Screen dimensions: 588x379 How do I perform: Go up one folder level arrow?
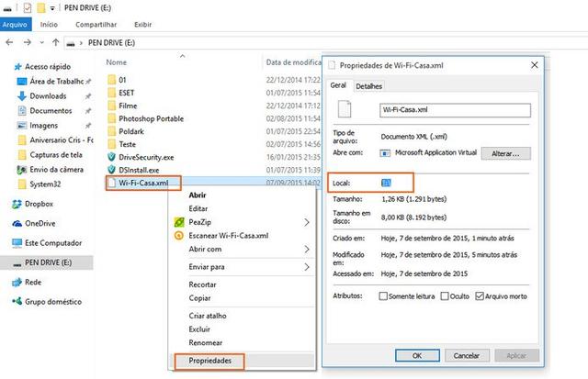coord(56,42)
